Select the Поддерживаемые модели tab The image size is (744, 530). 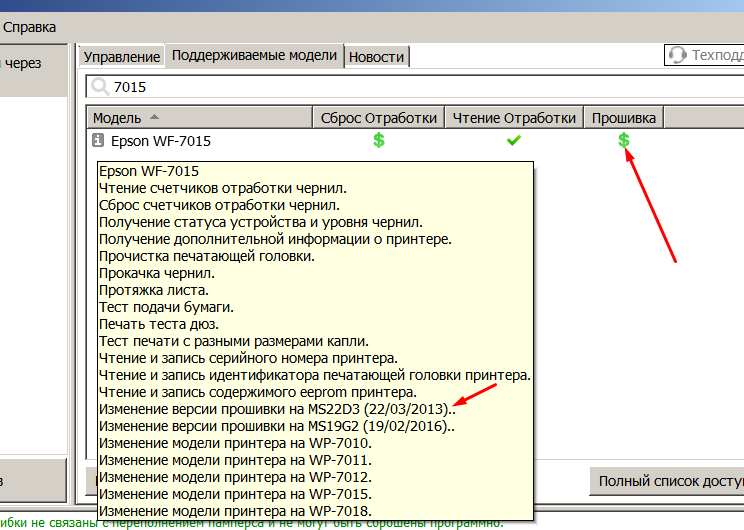[254, 56]
